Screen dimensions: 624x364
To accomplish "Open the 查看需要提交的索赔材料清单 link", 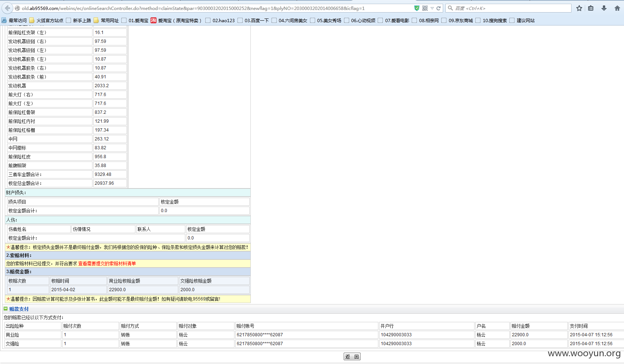I will (107, 263).
